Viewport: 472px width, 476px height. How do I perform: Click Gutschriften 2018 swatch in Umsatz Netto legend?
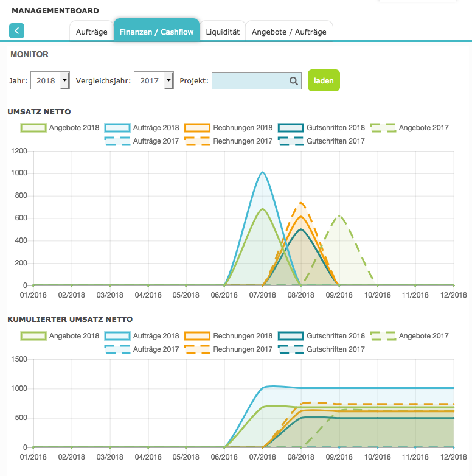pyautogui.click(x=291, y=128)
